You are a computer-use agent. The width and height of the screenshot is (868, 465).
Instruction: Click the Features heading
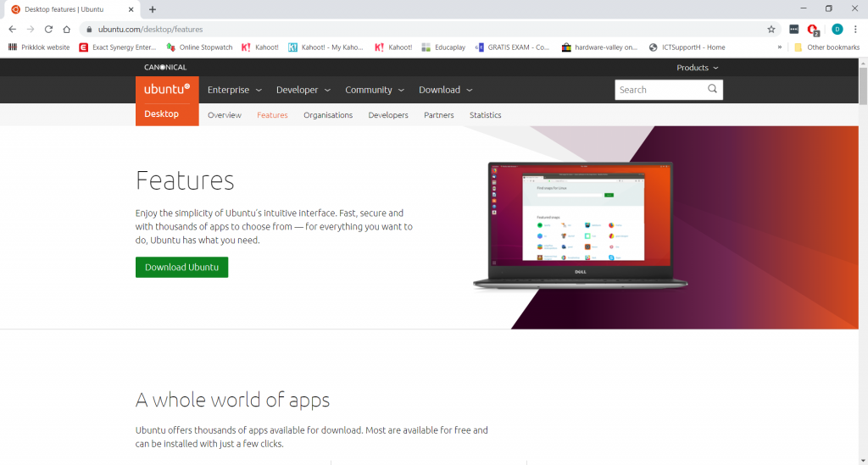[x=185, y=180]
